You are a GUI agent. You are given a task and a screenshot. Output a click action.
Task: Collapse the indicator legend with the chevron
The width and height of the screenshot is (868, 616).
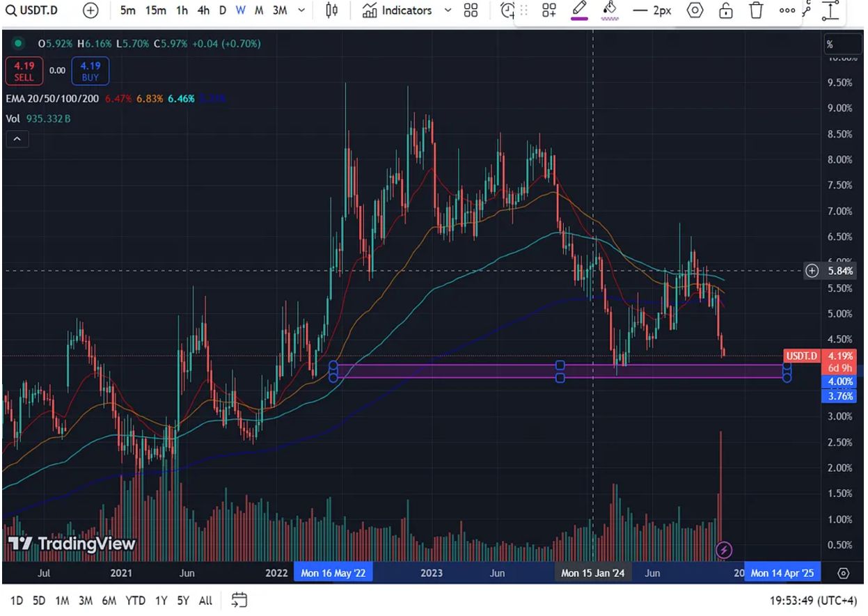[17, 139]
